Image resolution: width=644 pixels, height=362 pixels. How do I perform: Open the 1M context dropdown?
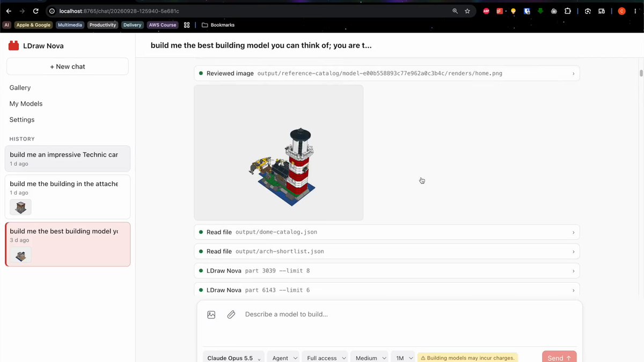tap(403, 358)
